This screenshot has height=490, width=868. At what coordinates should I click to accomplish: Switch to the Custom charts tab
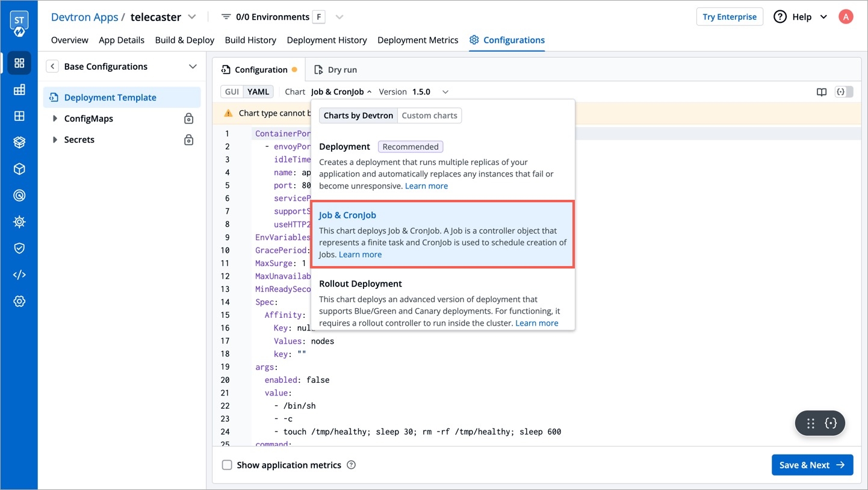coord(429,116)
